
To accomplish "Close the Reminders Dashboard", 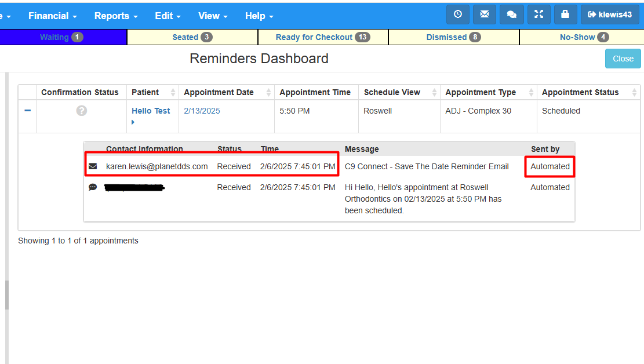I will click(623, 59).
